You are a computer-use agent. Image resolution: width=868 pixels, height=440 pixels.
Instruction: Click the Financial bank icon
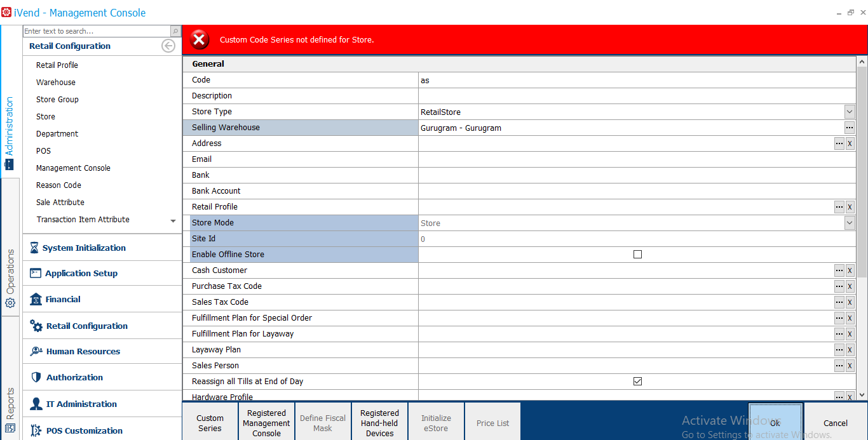tap(36, 300)
